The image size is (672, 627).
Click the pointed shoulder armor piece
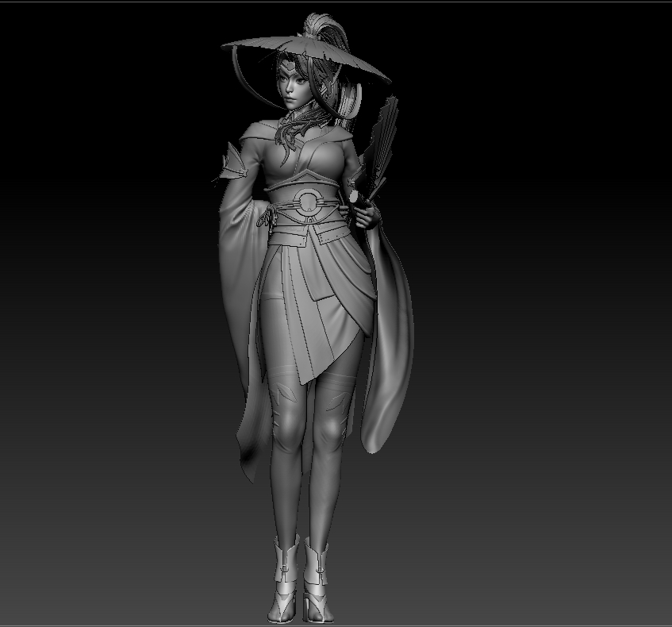click(x=230, y=164)
